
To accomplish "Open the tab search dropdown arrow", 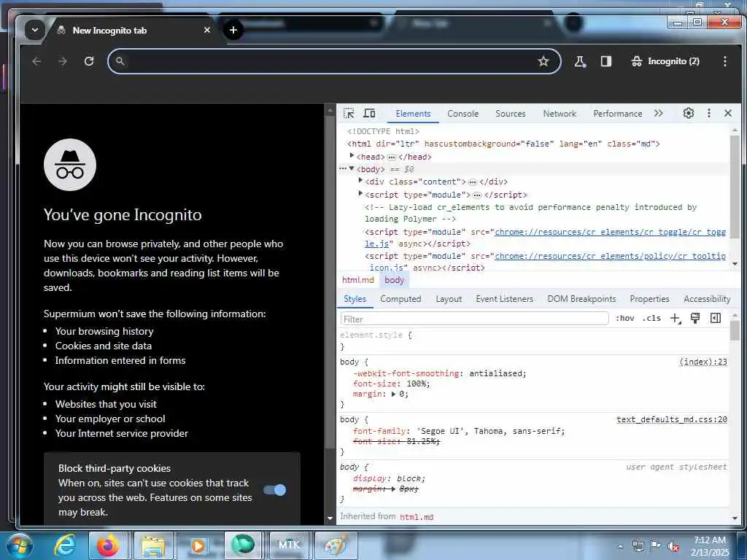I will click(35, 30).
